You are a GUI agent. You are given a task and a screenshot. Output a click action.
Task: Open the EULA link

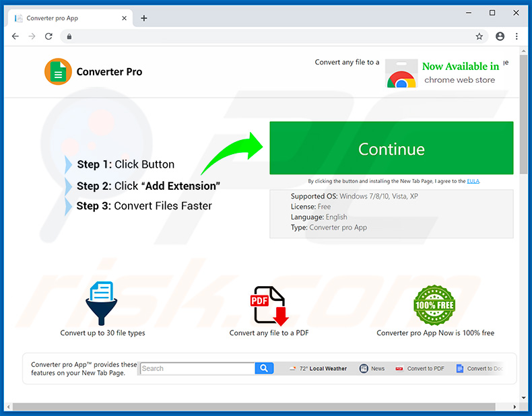(473, 181)
